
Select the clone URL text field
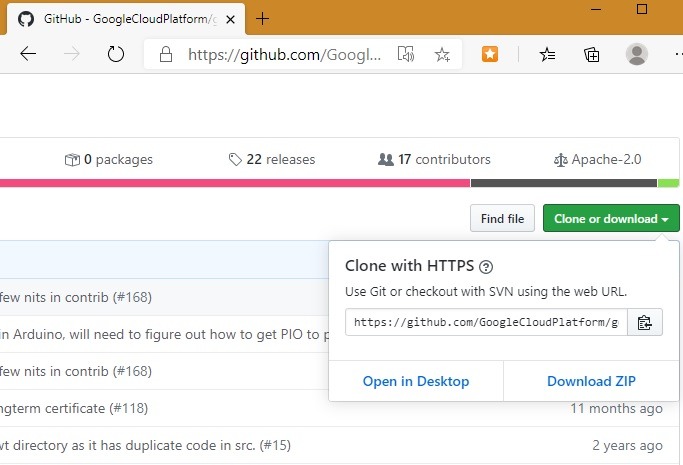(x=486, y=322)
